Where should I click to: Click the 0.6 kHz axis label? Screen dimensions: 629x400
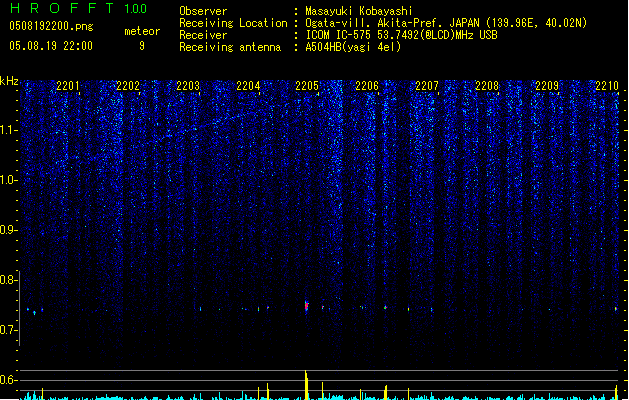point(8,380)
